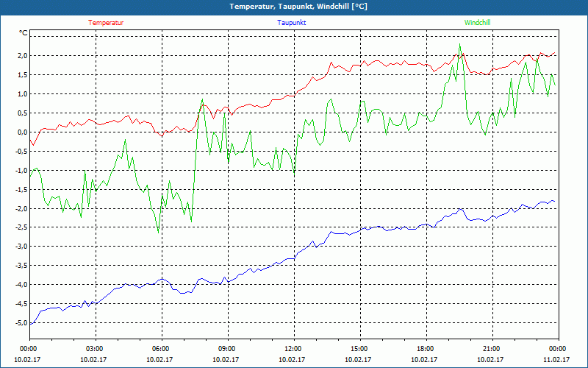Click the 06:00 time axis label
Image resolution: width=588 pixels, height=368 pixels.
coord(162,349)
